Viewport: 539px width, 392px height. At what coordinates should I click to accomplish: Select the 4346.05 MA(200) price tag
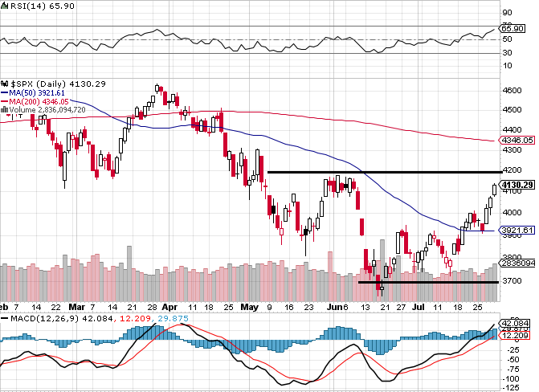pyautogui.click(x=517, y=141)
